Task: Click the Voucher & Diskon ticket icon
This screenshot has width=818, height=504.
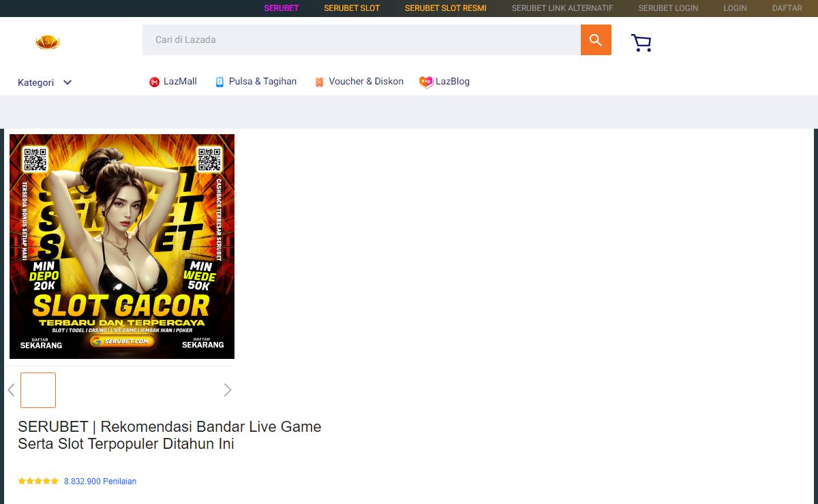Action: point(319,82)
